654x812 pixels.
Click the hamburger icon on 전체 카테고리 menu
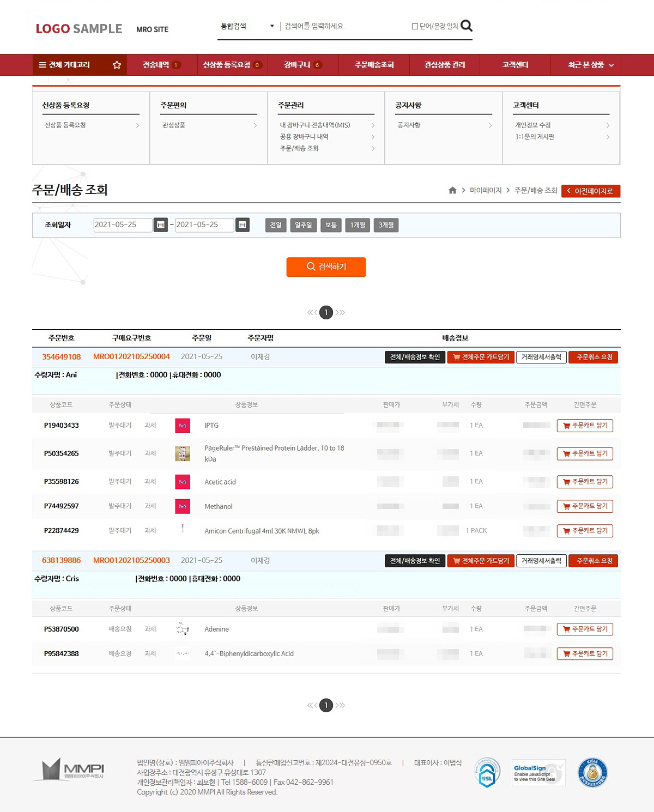[43, 64]
